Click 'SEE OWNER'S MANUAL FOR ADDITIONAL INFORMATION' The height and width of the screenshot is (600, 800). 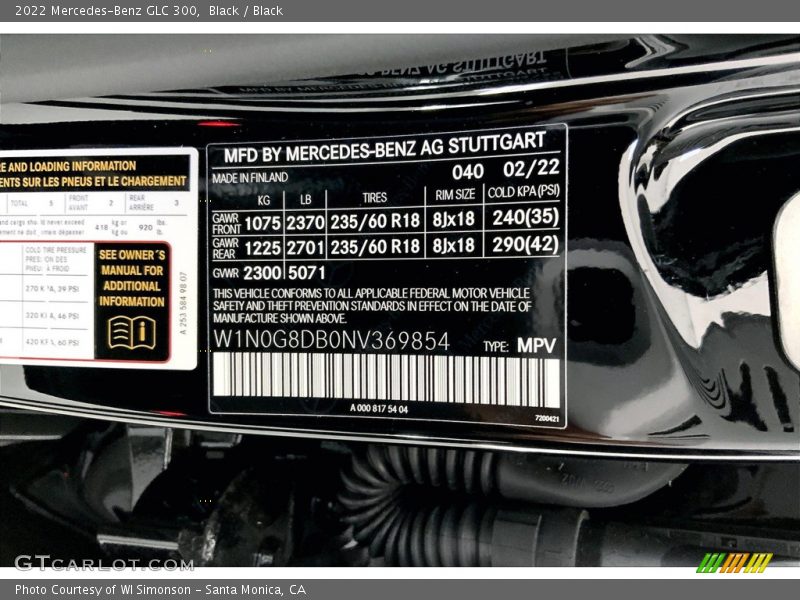(x=132, y=278)
